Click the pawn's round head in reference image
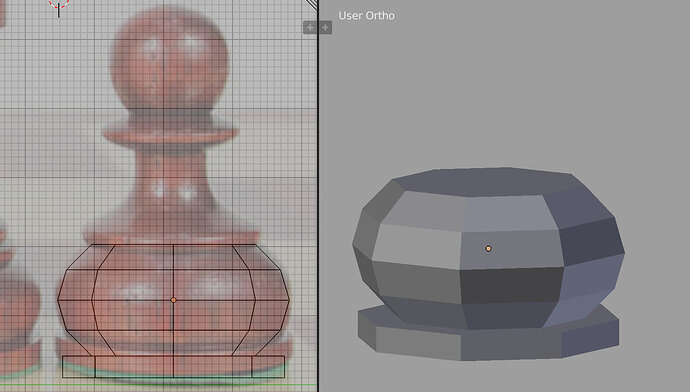Screen dimensions: 690x392 (x=169, y=59)
